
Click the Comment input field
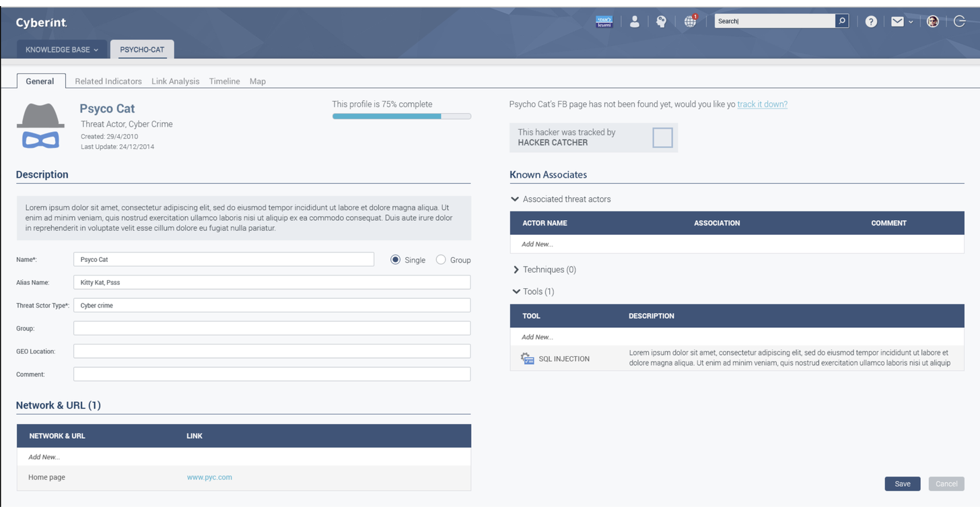pyautogui.click(x=272, y=374)
